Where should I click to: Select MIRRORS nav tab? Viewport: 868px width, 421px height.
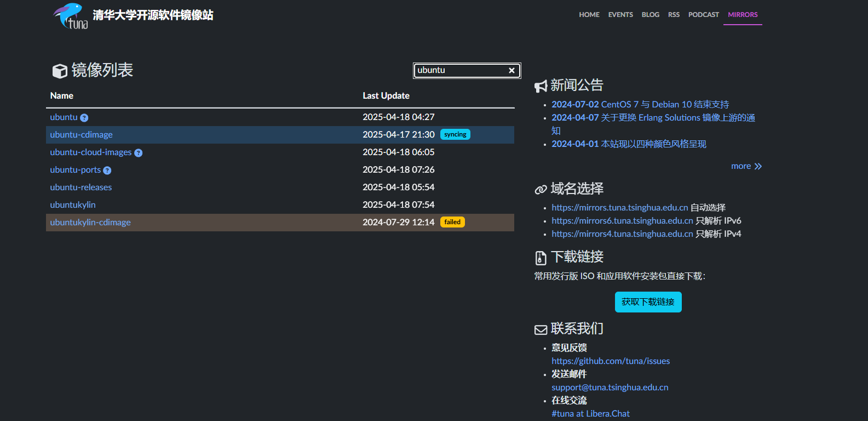coord(743,15)
